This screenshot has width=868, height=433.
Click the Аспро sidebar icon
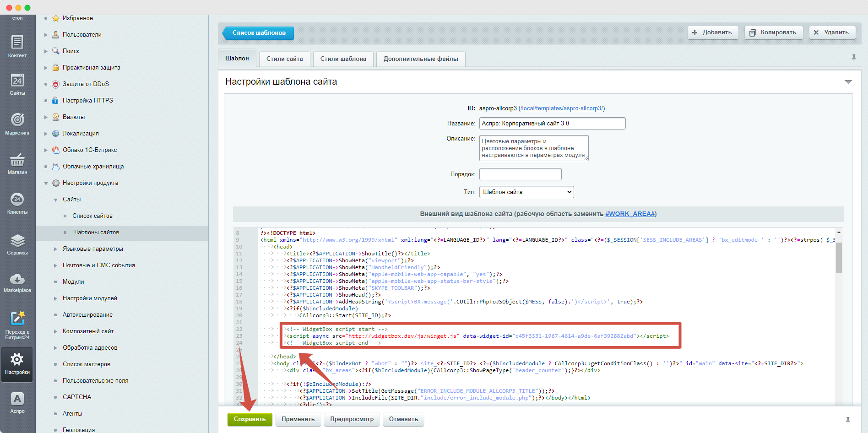(17, 402)
